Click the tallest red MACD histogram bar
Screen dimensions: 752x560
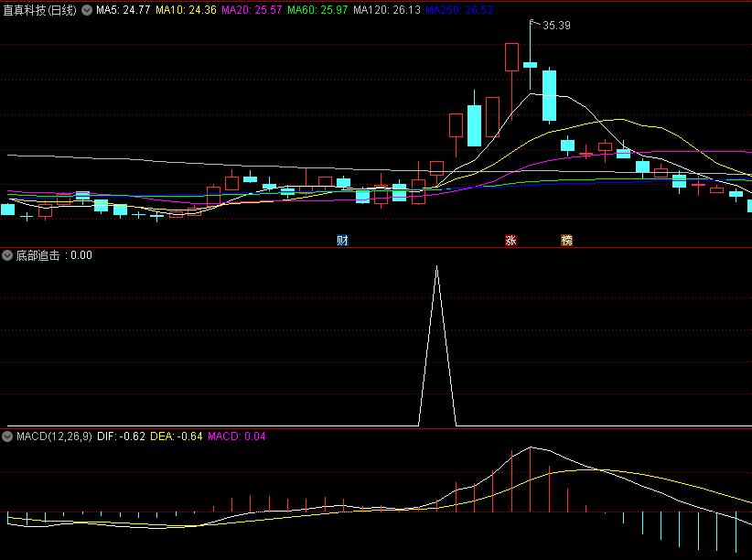(531, 479)
